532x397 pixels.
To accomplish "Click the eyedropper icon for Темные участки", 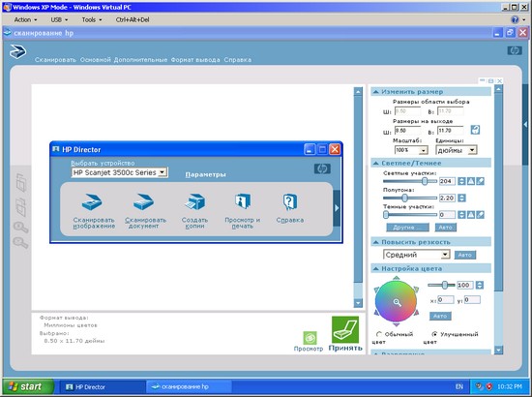I will coord(480,215).
